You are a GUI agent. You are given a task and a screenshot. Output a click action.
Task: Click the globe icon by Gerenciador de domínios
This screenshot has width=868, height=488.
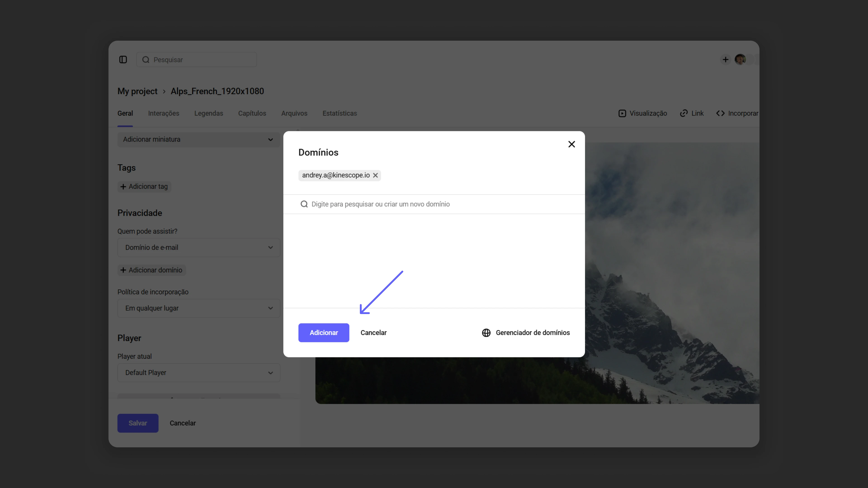click(486, 333)
